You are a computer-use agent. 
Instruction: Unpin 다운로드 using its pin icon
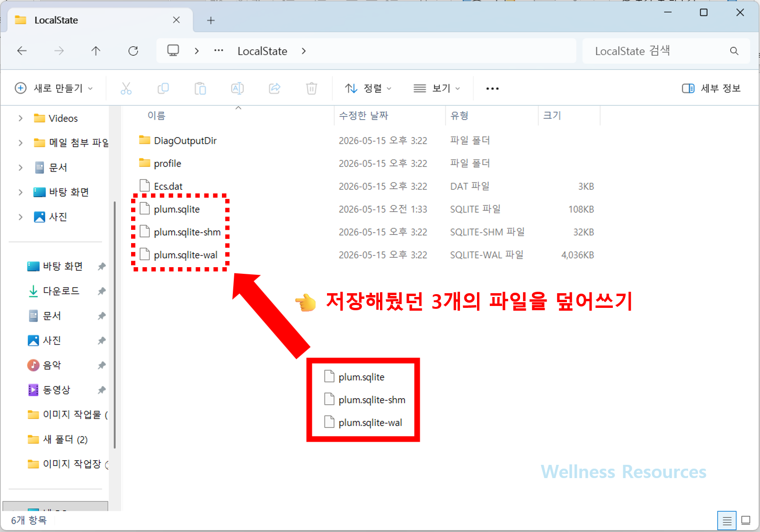(x=101, y=291)
